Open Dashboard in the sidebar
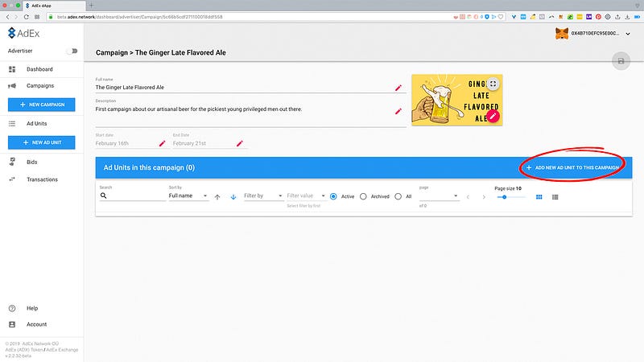Image resolution: width=644 pixels, height=362 pixels. 39,69
